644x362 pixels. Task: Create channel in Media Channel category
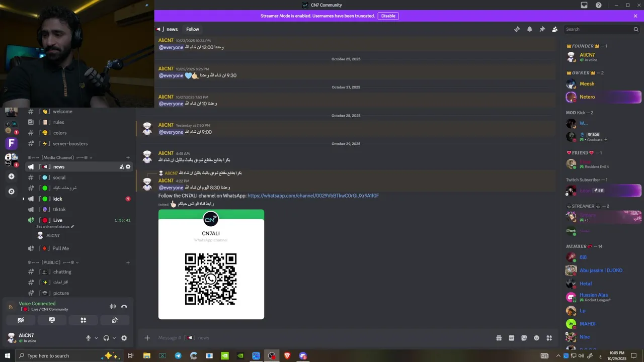pos(128,158)
